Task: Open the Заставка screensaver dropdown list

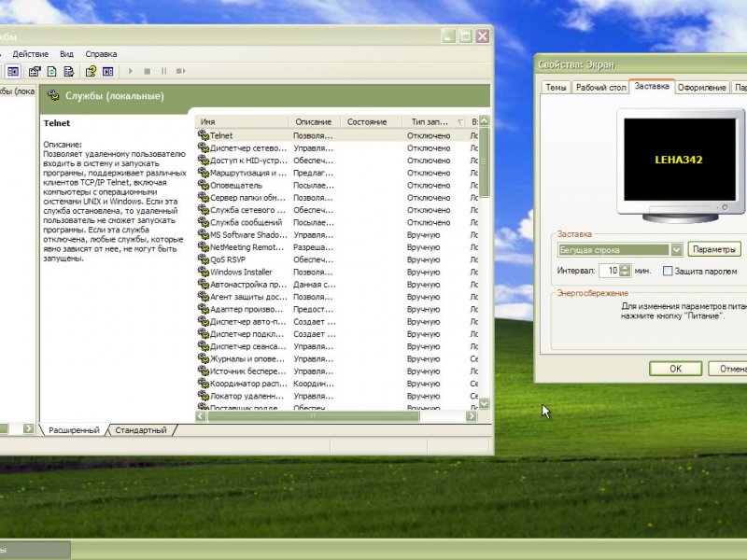Action: point(676,249)
